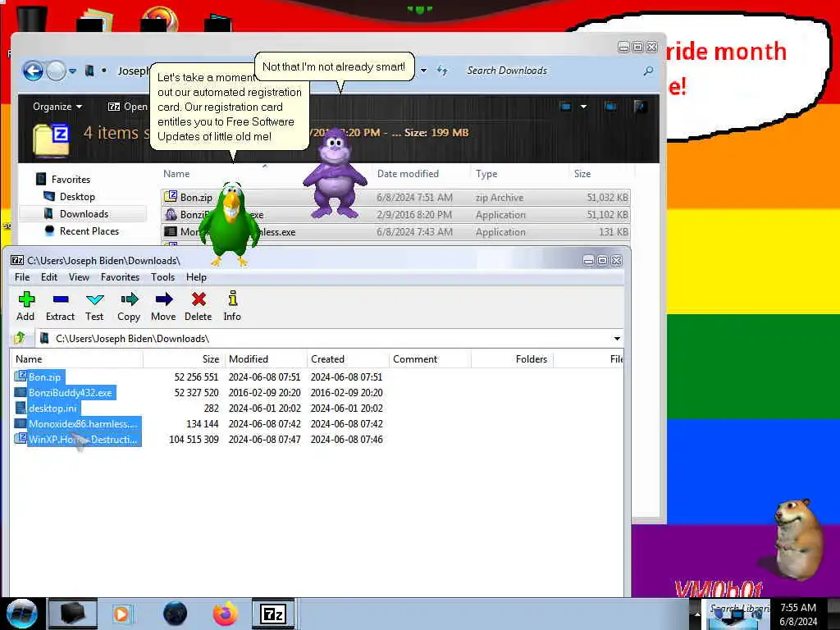
Task: Change view icon in Explorer toolbar
Action: [566, 107]
